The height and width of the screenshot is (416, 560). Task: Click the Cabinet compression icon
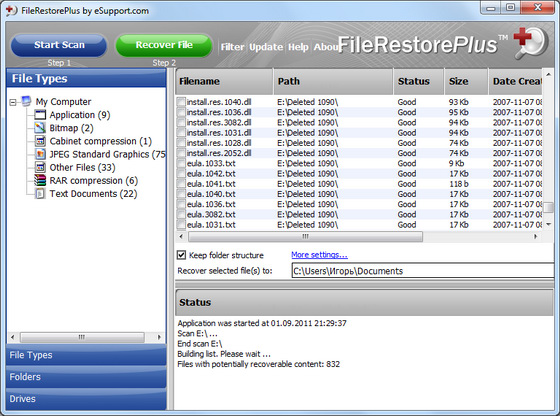(40, 141)
